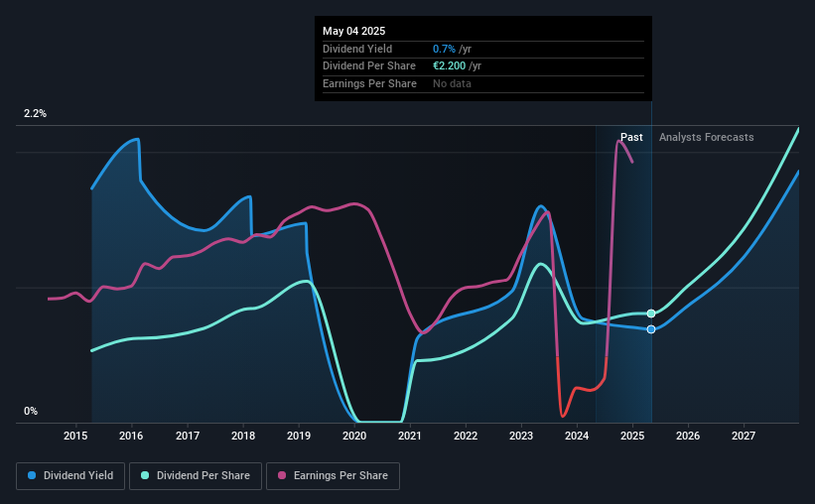Select the blue Dividend Yield data point
815x504 pixels.
(651, 329)
